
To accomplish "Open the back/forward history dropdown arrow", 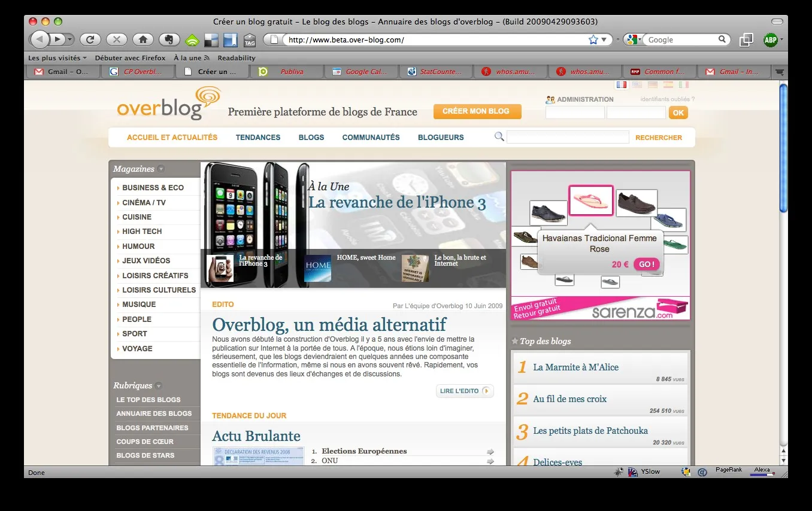I will click(x=70, y=40).
